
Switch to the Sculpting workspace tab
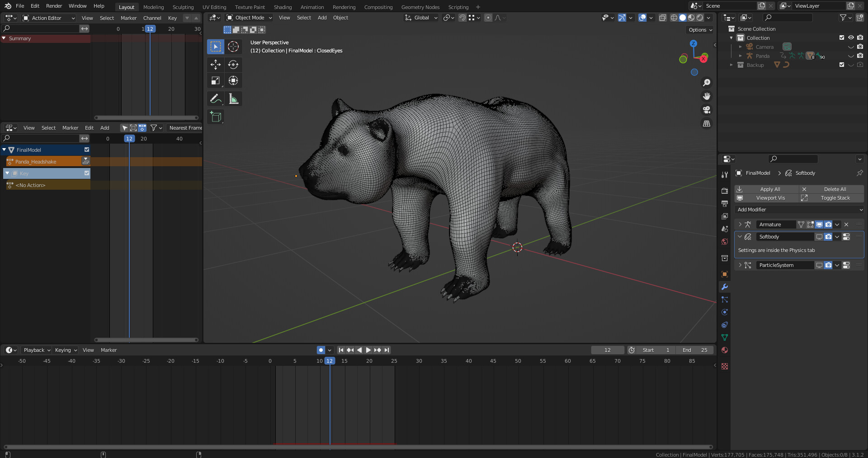[x=183, y=7]
